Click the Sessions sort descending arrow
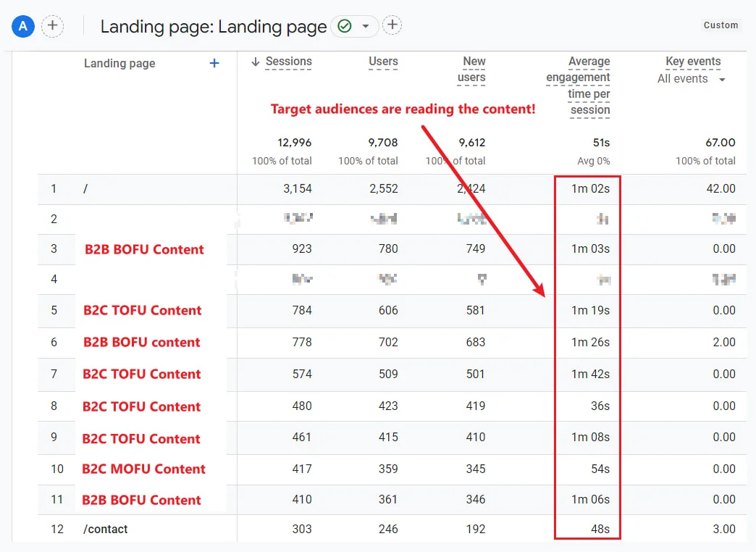The image size is (756, 552). [255, 62]
